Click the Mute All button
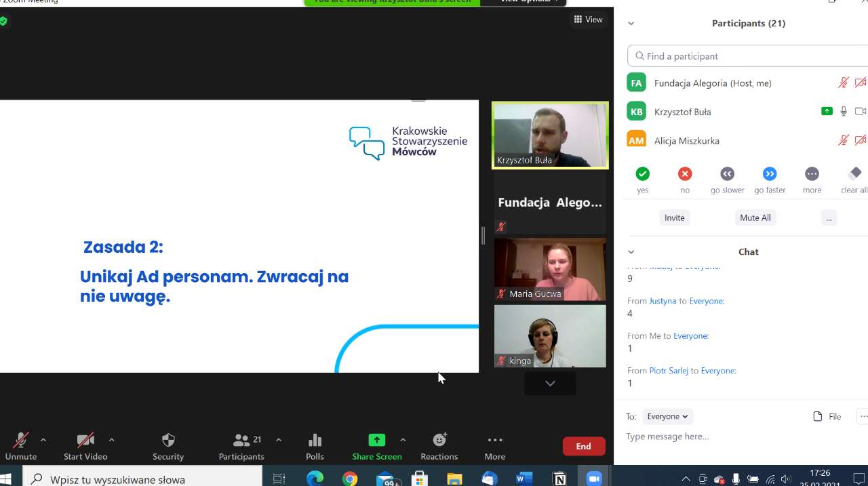The width and height of the screenshot is (868, 486). pos(755,218)
